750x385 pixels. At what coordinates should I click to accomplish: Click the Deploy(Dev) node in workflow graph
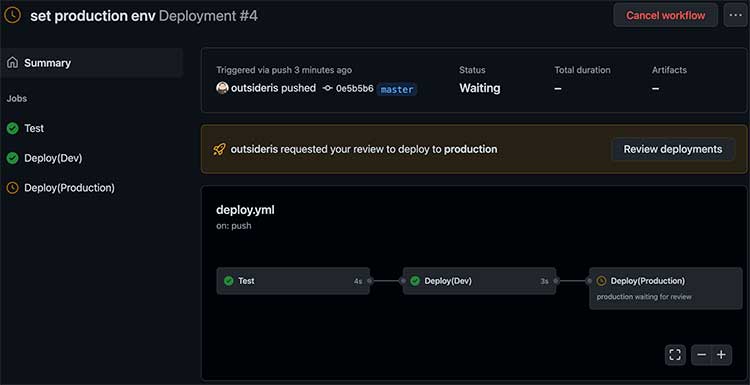(479, 281)
